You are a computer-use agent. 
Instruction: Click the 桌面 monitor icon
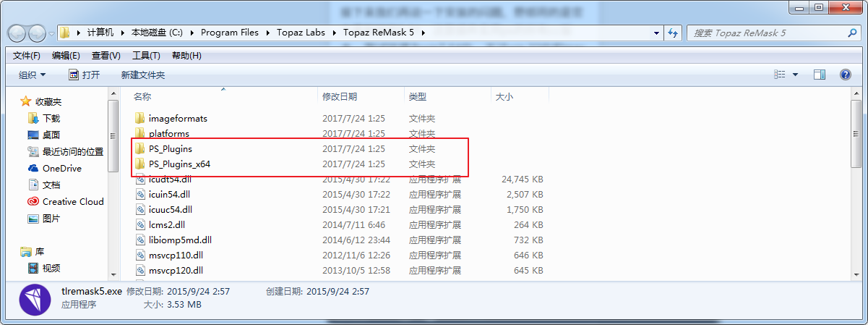[33, 135]
